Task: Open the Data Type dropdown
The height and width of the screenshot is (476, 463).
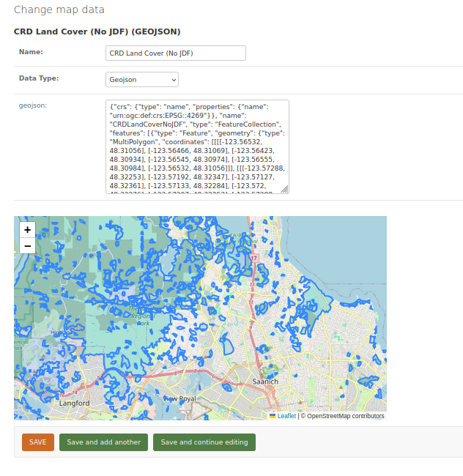Action: pyautogui.click(x=142, y=79)
